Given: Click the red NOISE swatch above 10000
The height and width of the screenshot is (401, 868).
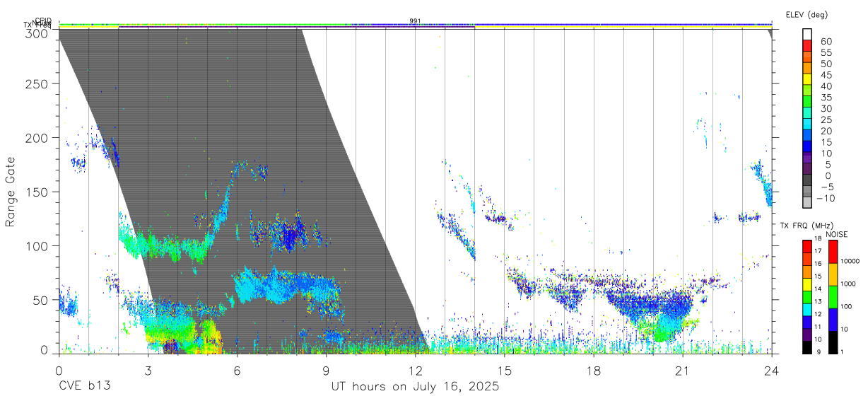Looking at the screenshot, I should 833,251.
